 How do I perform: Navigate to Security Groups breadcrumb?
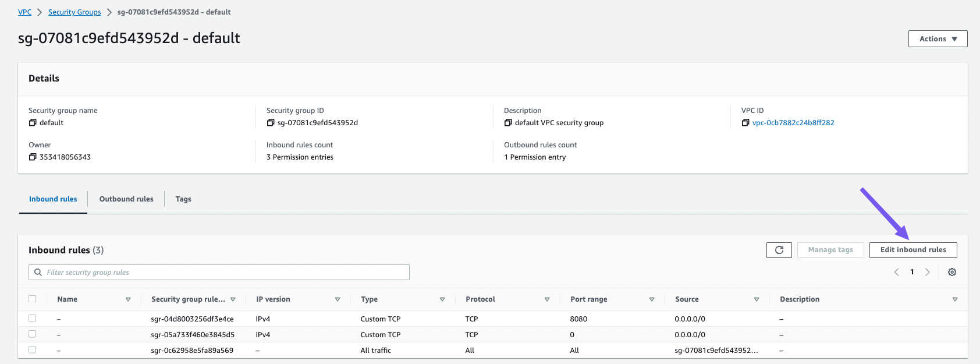tap(74, 12)
